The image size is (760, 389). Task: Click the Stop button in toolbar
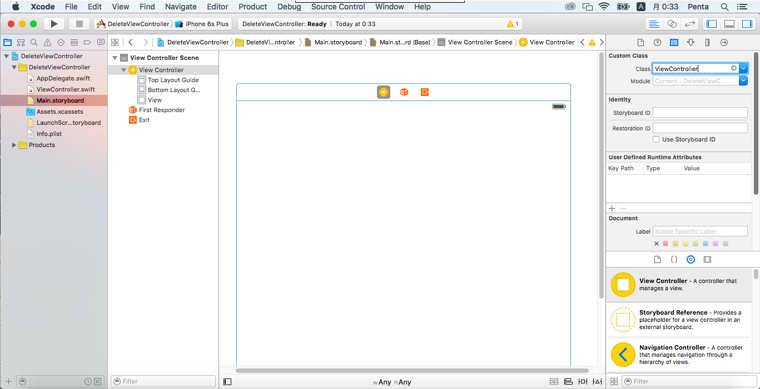(79, 24)
